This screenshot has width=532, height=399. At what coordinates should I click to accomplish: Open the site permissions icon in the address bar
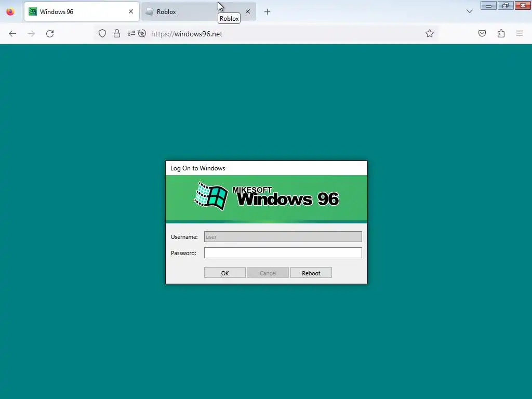131,33
